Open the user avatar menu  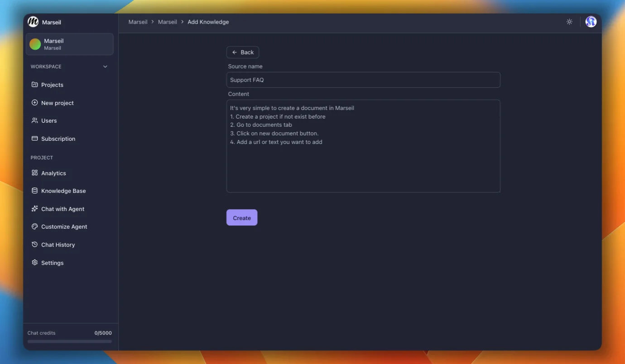(x=591, y=22)
